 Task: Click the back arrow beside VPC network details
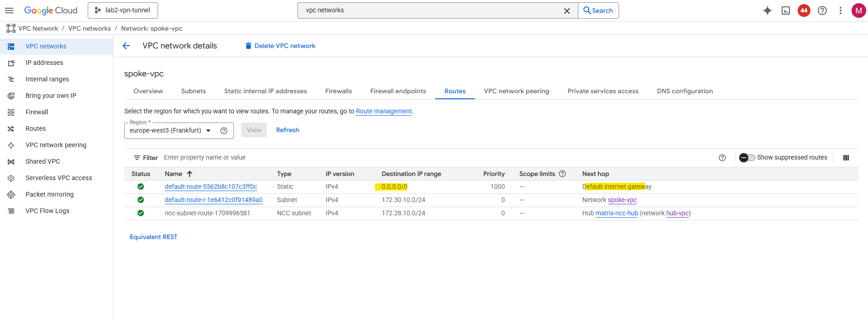[x=127, y=46]
